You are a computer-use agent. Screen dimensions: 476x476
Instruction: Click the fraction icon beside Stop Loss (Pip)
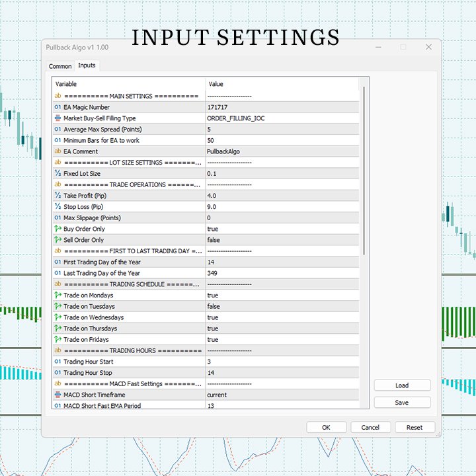pos(58,206)
